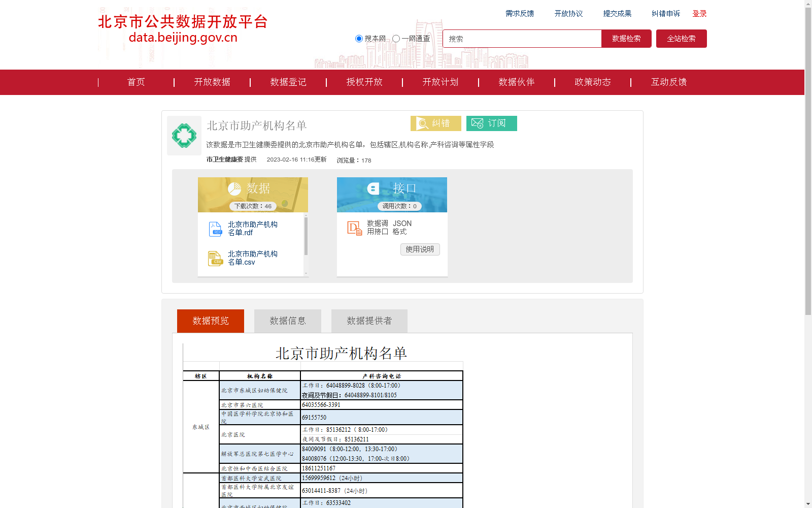Click the 数据检索 search button
Image resolution: width=812 pixels, height=508 pixels.
click(626, 39)
